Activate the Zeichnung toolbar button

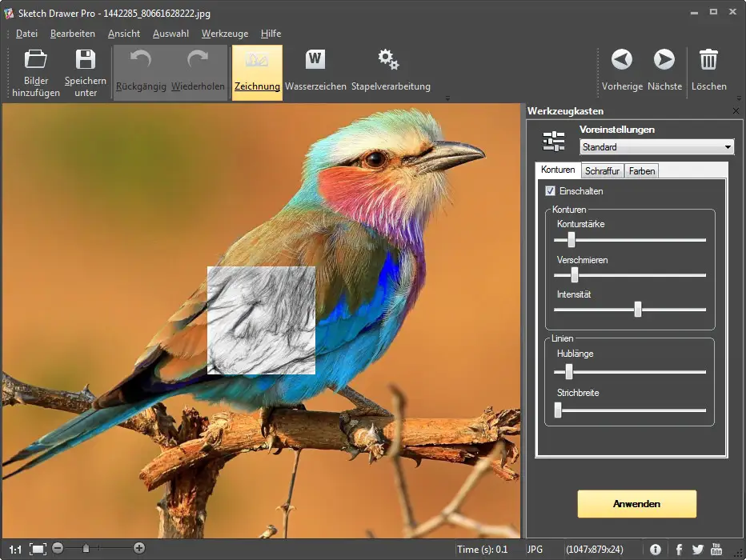257,72
